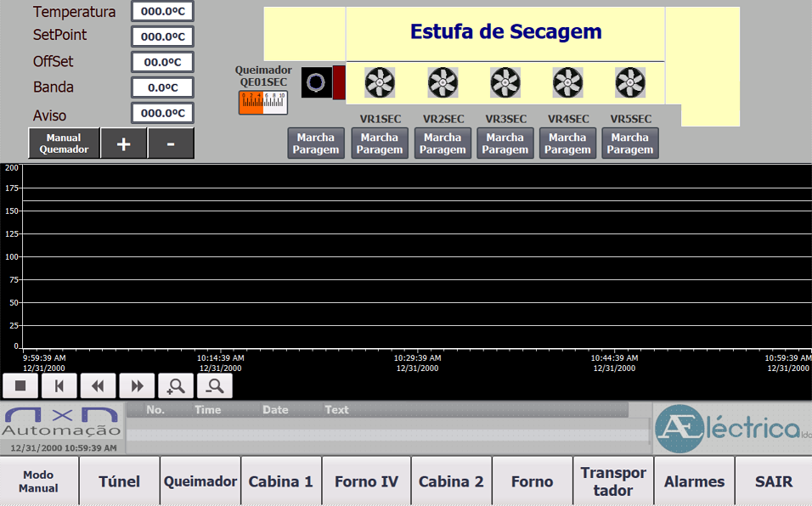Viewport: 812px width, 506px height.
Task: Toggle Marcha/Paragem for fan VR4SEC
Action: (x=567, y=143)
